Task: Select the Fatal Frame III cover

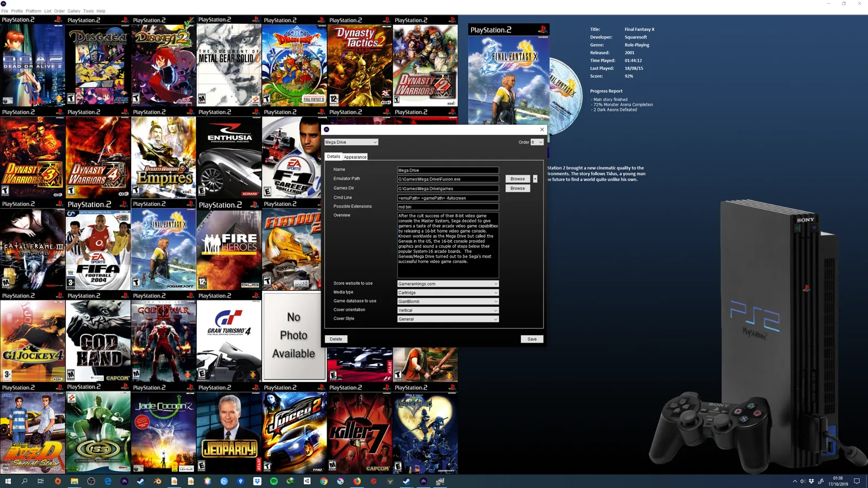Action: pyautogui.click(x=33, y=245)
